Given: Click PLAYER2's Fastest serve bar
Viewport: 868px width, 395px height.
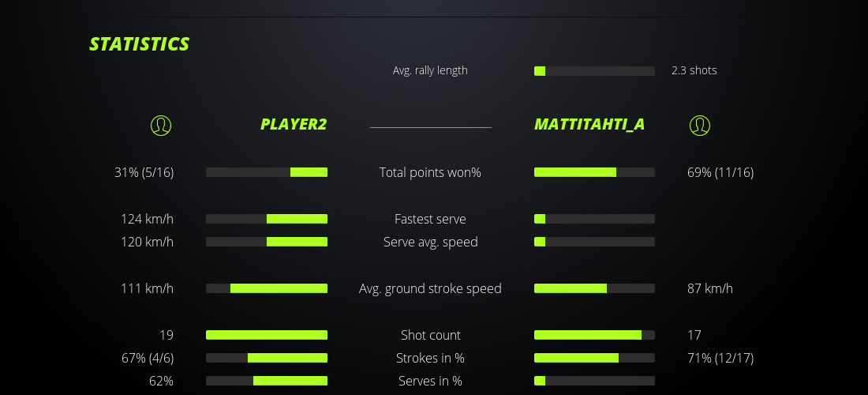Looking at the screenshot, I should coord(267,219).
